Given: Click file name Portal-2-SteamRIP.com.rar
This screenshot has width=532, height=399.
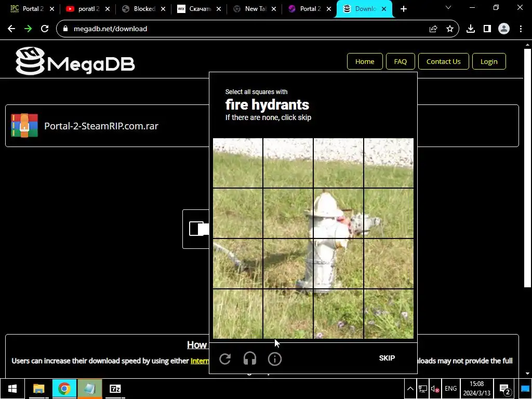Looking at the screenshot, I should [x=101, y=126].
